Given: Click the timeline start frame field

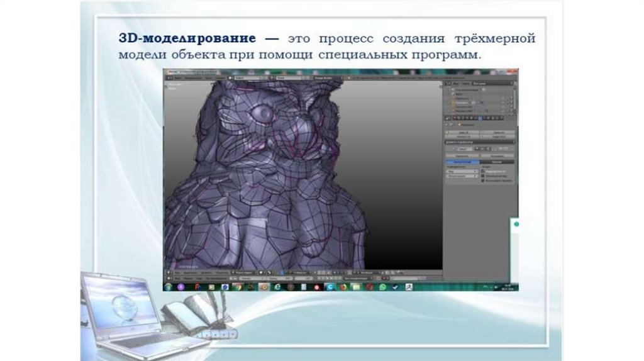Looking at the screenshot, I should tap(252, 278).
